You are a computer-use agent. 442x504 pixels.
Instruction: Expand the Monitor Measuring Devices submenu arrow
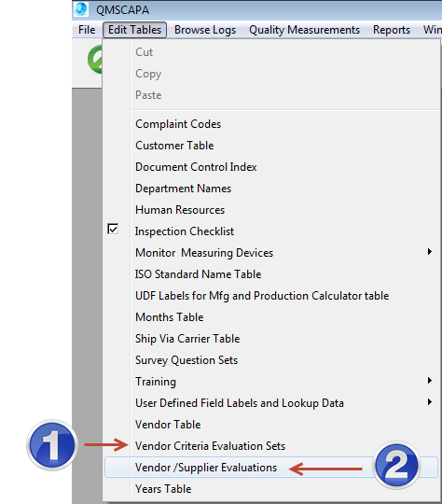pyautogui.click(x=430, y=252)
